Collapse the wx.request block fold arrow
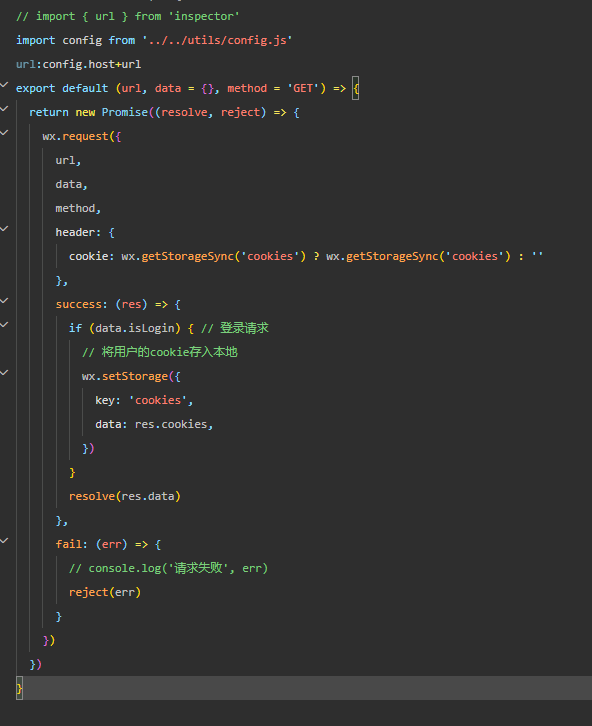 (x=4, y=133)
